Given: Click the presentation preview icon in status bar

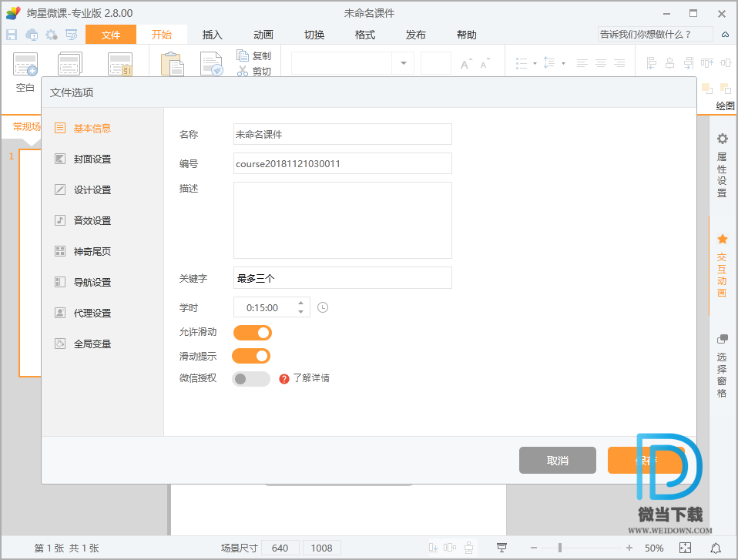Looking at the screenshot, I should (x=502, y=548).
